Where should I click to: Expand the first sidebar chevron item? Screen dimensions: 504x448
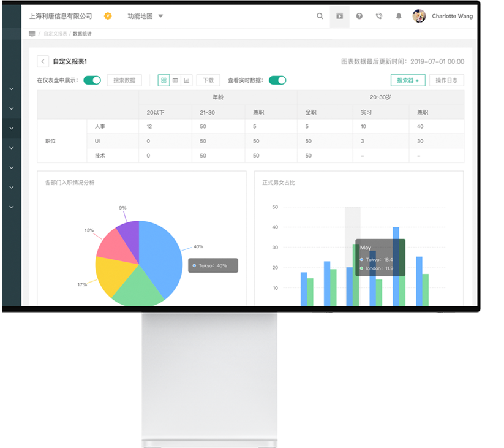tap(11, 89)
